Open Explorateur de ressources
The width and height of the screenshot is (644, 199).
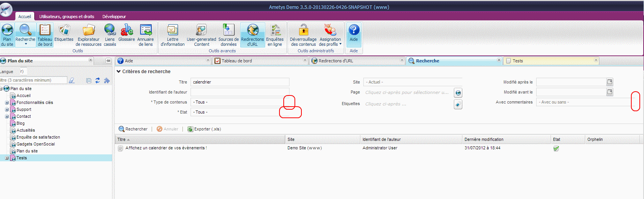point(89,35)
